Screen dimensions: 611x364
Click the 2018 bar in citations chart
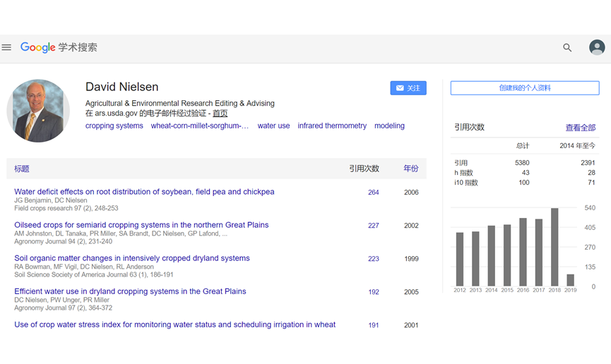click(554, 247)
